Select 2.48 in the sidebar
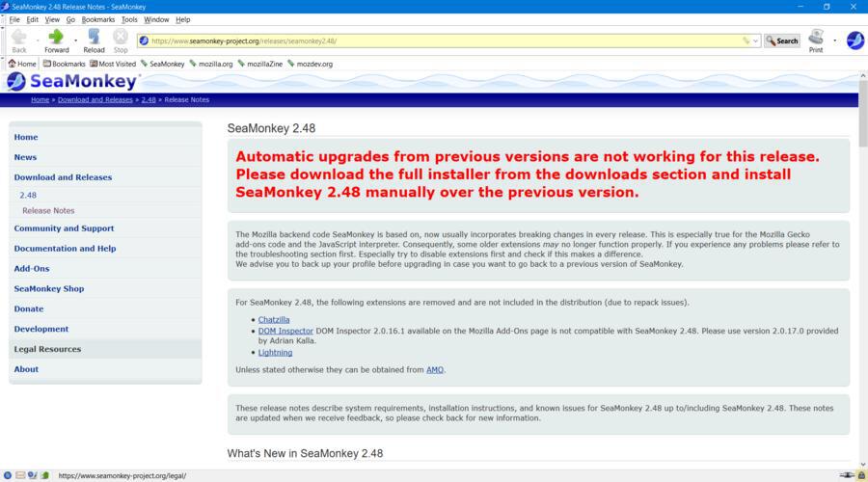The height and width of the screenshot is (482, 868). click(x=28, y=196)
